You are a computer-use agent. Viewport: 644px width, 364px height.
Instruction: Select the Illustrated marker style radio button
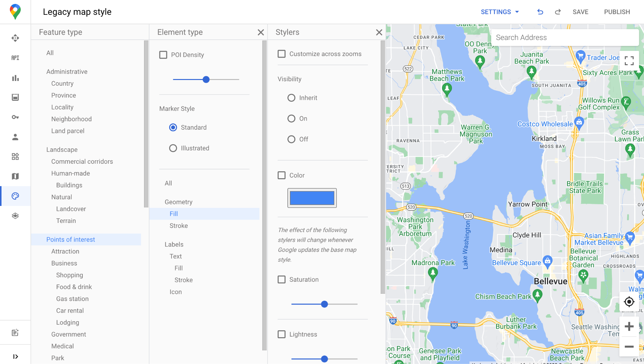(x=173, y=148)
